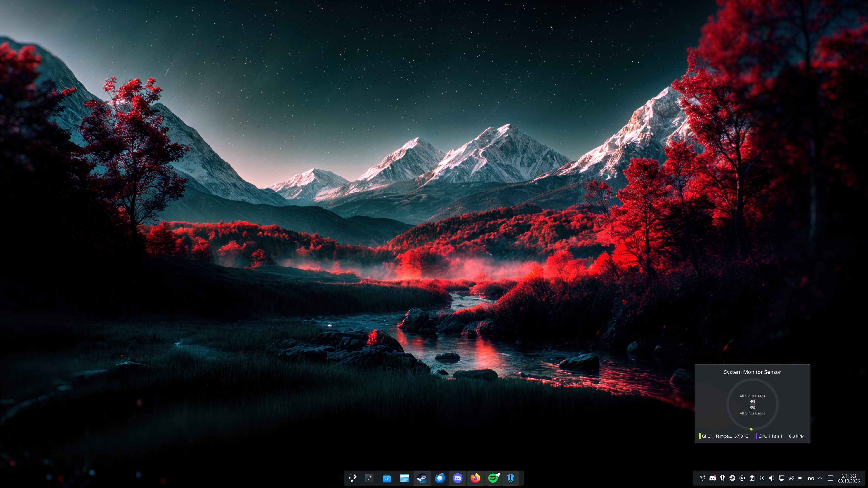868x488 pixels.
Task: Click the Peek at Desktop button
Action: 830,478
